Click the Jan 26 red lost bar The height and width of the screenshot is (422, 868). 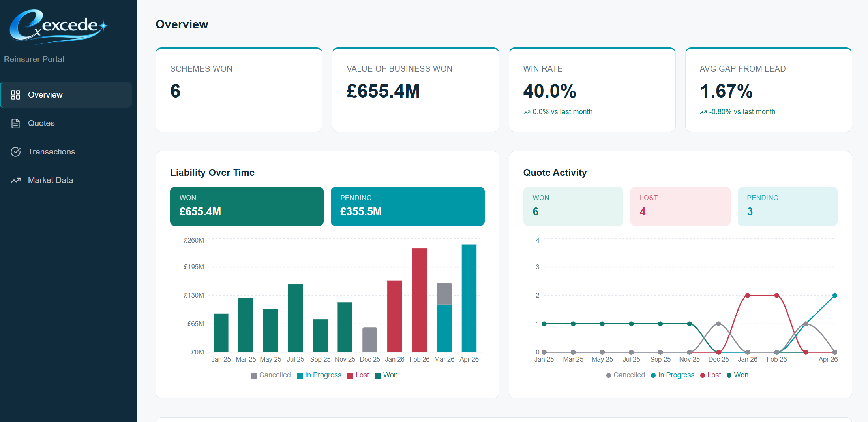pos(395,316)
